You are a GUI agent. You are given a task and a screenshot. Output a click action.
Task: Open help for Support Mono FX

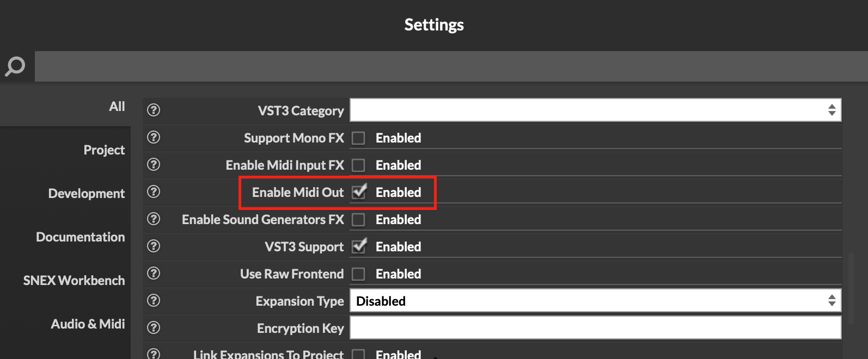pyautogui.click(x=153, y=138)
